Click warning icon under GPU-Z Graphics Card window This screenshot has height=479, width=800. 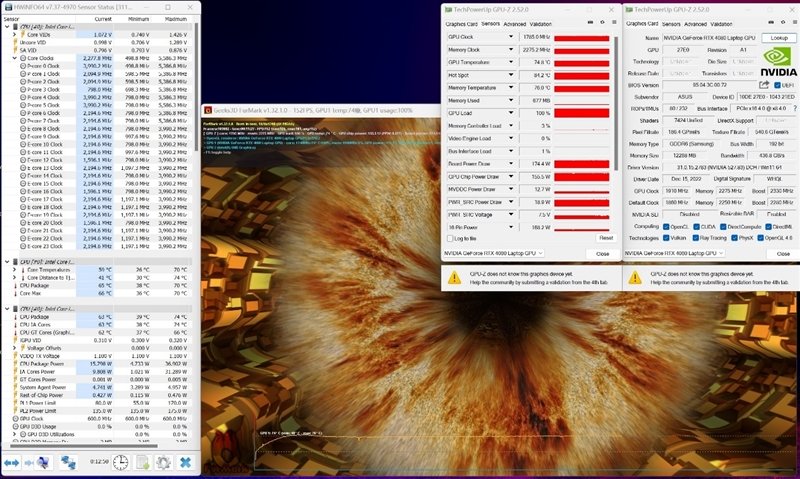click(635, 277)
